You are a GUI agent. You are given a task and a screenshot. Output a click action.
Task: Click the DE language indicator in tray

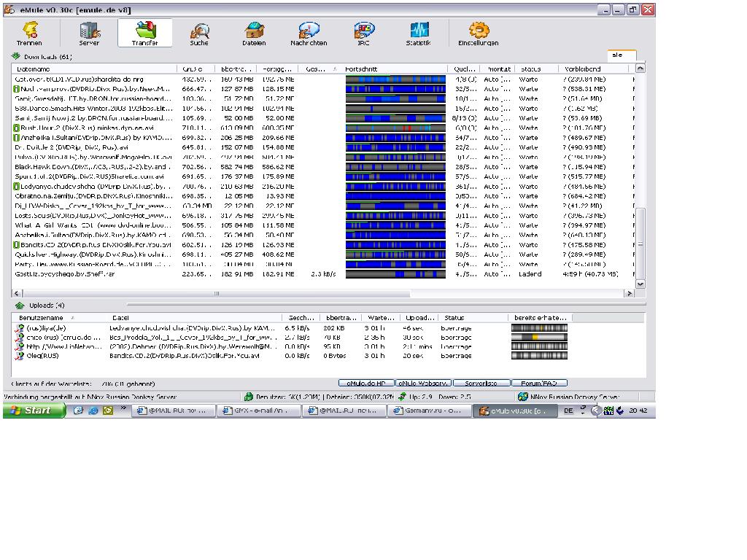coord(568,410)
